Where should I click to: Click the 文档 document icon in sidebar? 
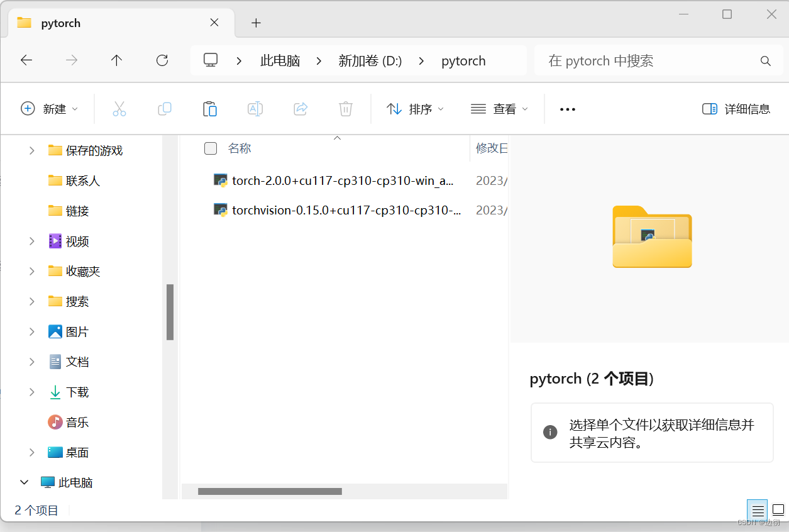(55, 362)
